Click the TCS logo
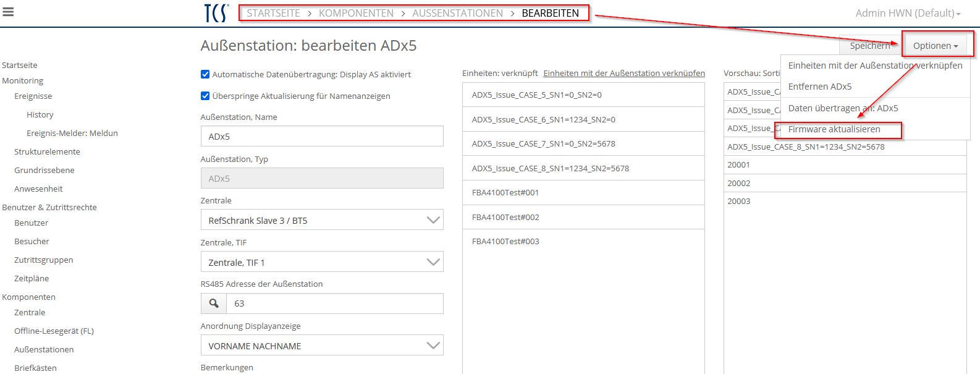 pyautogui.click(x=216, y=13)
